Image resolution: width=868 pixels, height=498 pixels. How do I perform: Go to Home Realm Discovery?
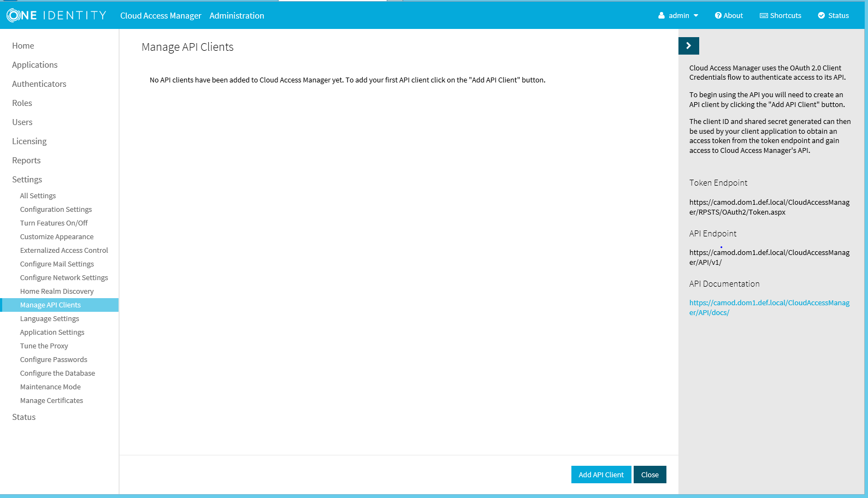tap(57, 292)
